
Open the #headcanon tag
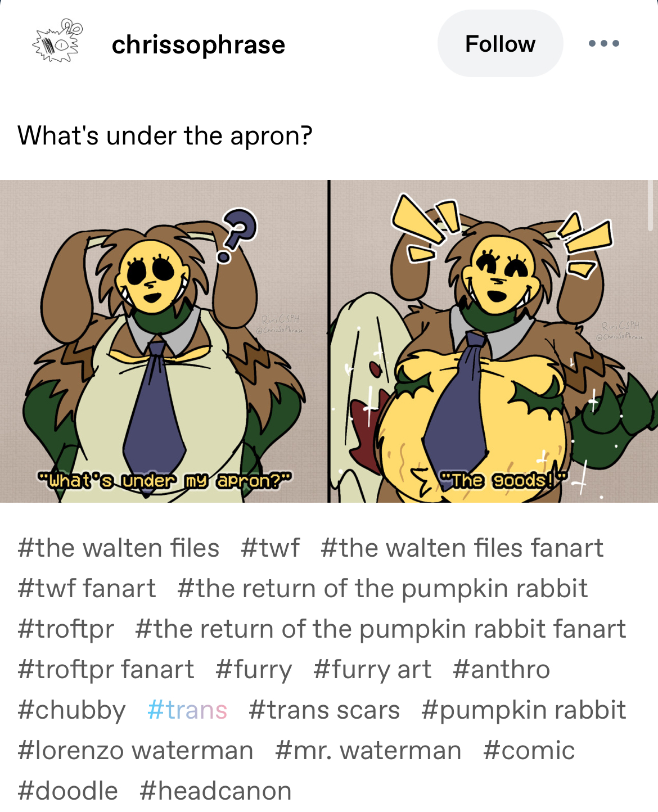215,791
